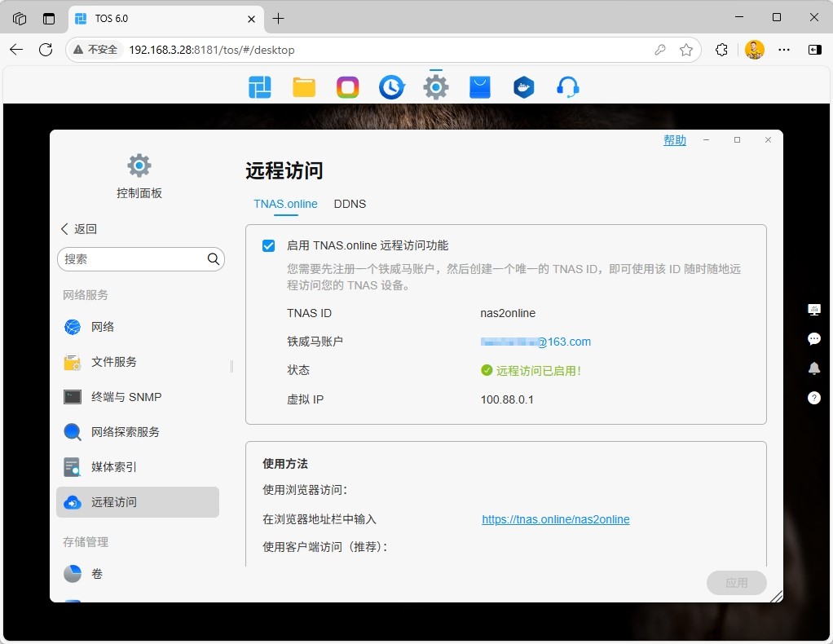Select 卷 under 存储管理
This screenshot has width=833, height=644.
[138, 574]
